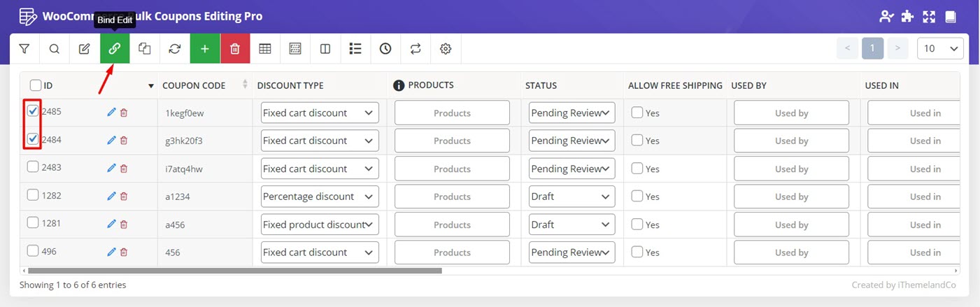The height and width of the screenshot is (307, 980).
Task: Open status dropdown for coupon 456
Action: [x=571, y=252]
